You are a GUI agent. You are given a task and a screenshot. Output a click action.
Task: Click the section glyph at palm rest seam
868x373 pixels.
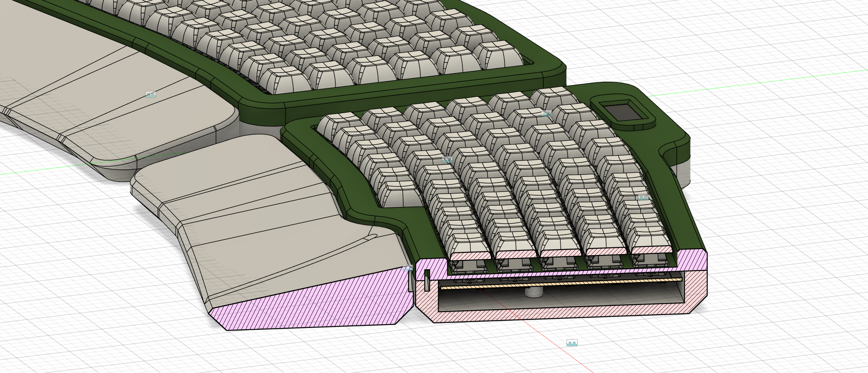(x=408, y=268)
